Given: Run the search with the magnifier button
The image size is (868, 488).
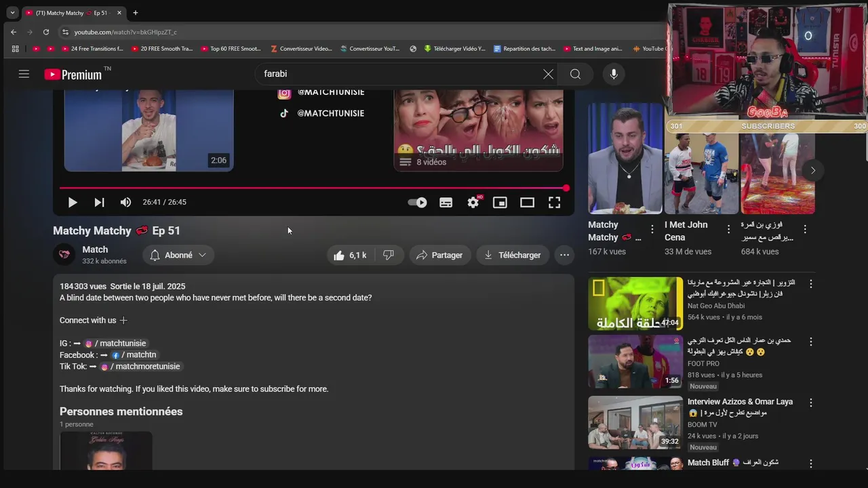Looking at the screenshot, I should [x=575, y=74].
